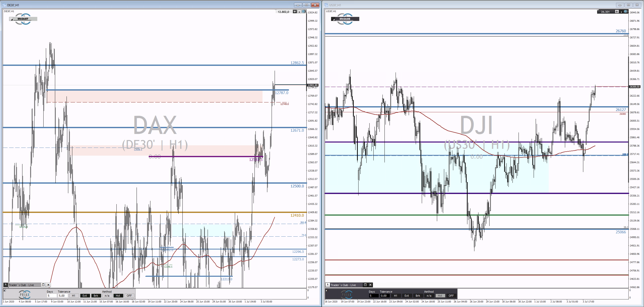Toggle OFF button in US30 control bar
Image resolution: width=644 pixels, height=307 pixels.
point(451,296)
